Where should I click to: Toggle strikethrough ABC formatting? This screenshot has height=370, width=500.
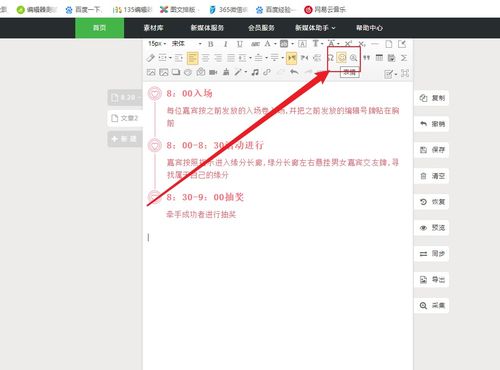(255, 44)
